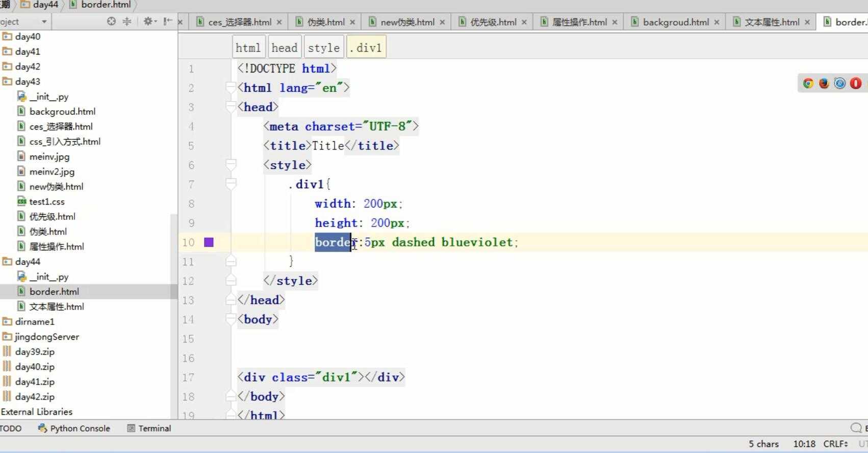Select day43 folder in project tree
Viewport: 868px width, 453px height.
tap(28, 82)
